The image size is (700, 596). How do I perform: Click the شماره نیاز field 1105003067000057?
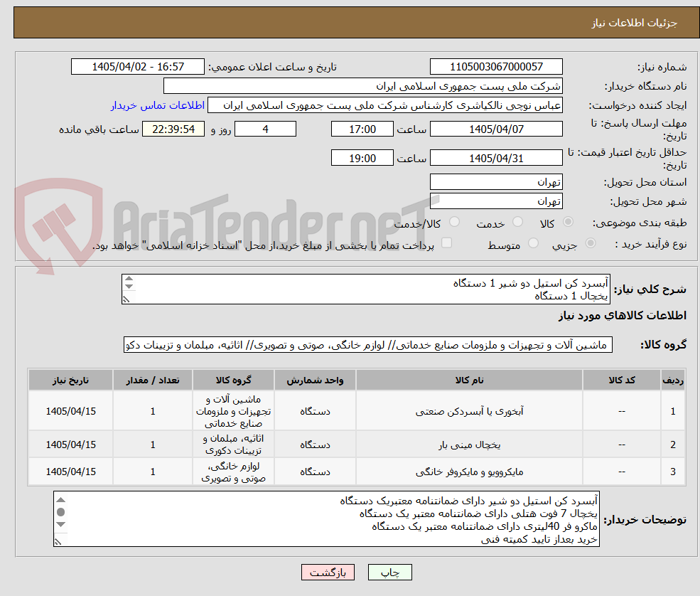click(x=496, y=67)
